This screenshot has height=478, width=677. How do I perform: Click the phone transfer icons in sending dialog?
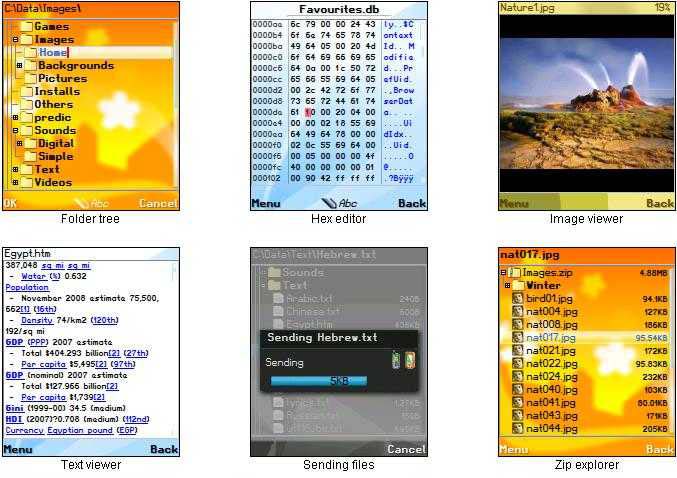tap(402, 360)
